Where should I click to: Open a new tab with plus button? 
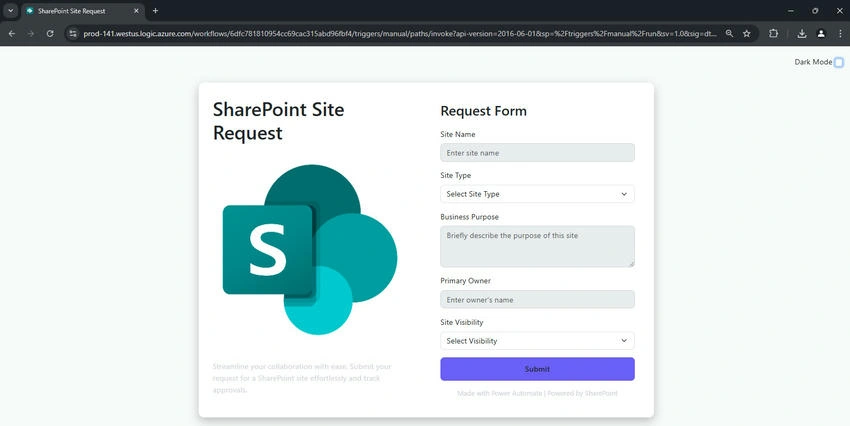coord(155,11)
